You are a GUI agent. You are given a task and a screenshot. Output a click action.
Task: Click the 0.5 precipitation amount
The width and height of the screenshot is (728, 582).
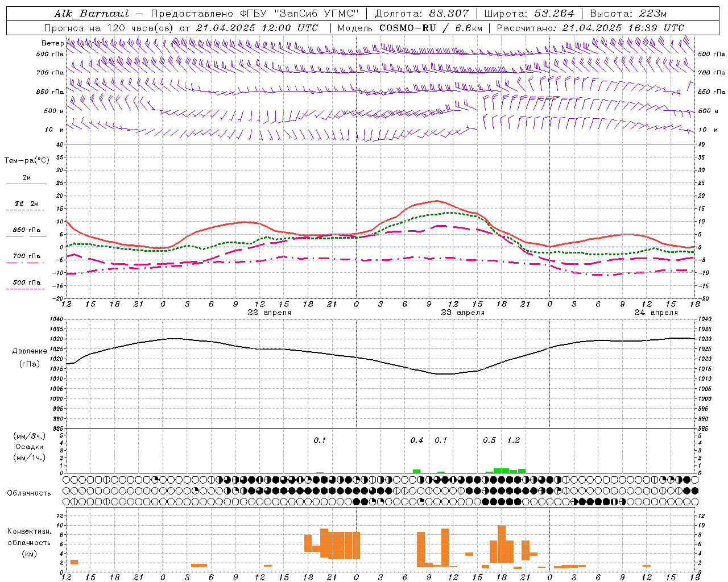[x=489, y=440]
